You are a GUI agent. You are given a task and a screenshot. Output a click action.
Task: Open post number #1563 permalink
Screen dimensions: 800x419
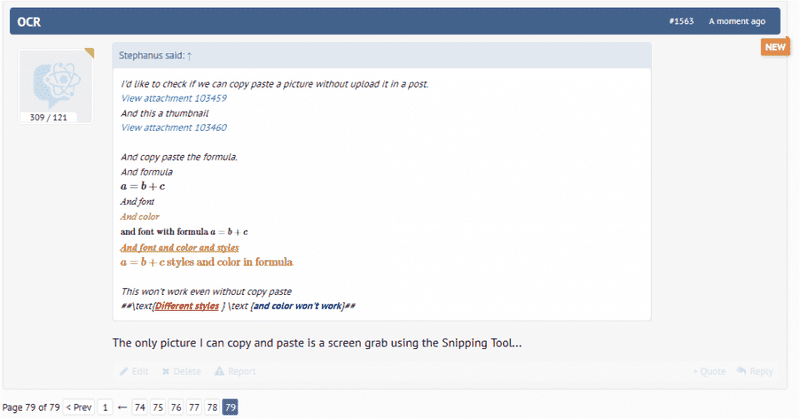coord(685,21)
